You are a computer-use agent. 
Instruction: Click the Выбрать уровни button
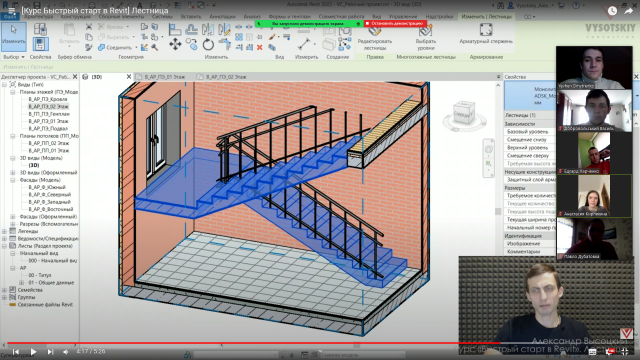point(426,38)
